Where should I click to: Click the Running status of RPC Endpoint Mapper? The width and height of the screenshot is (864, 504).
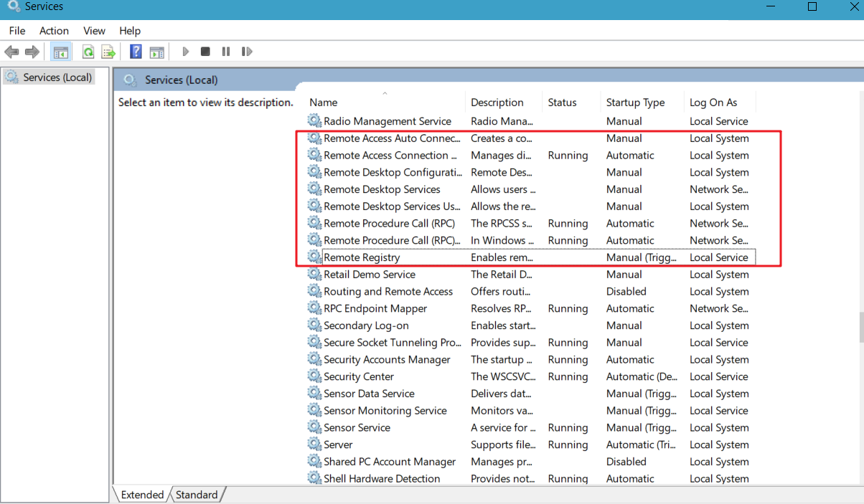pos(568,308)
